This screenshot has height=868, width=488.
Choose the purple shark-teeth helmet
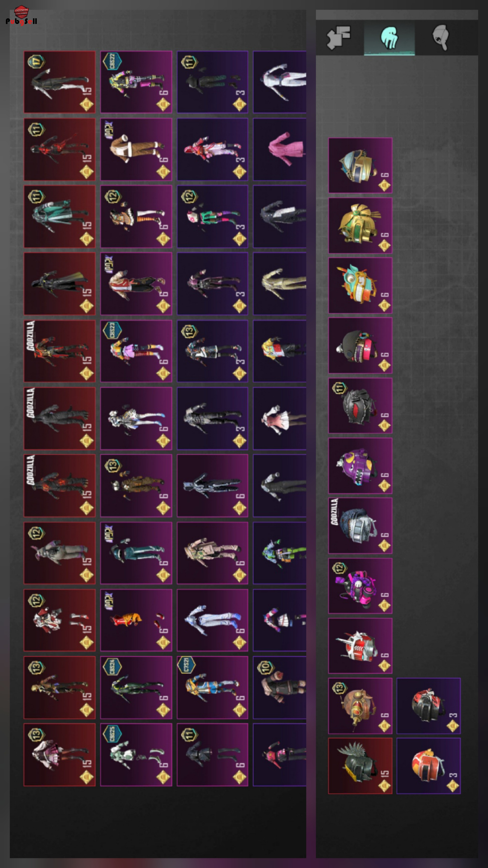360,466
